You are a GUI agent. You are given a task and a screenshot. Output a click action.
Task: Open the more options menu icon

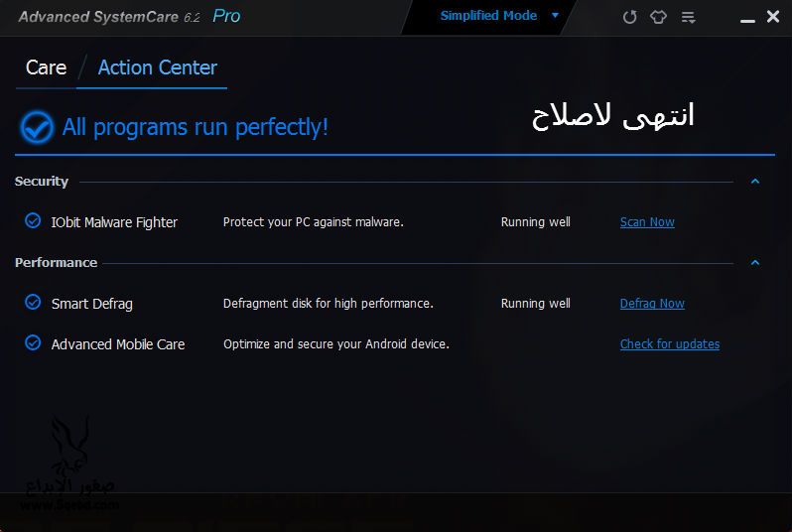tap(686, 17)
